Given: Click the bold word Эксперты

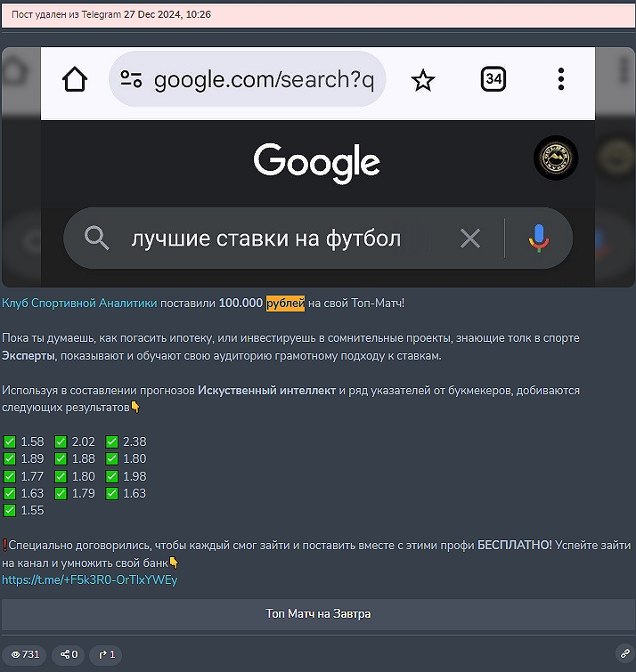Looking at the screenshot, I should (29, 356).
